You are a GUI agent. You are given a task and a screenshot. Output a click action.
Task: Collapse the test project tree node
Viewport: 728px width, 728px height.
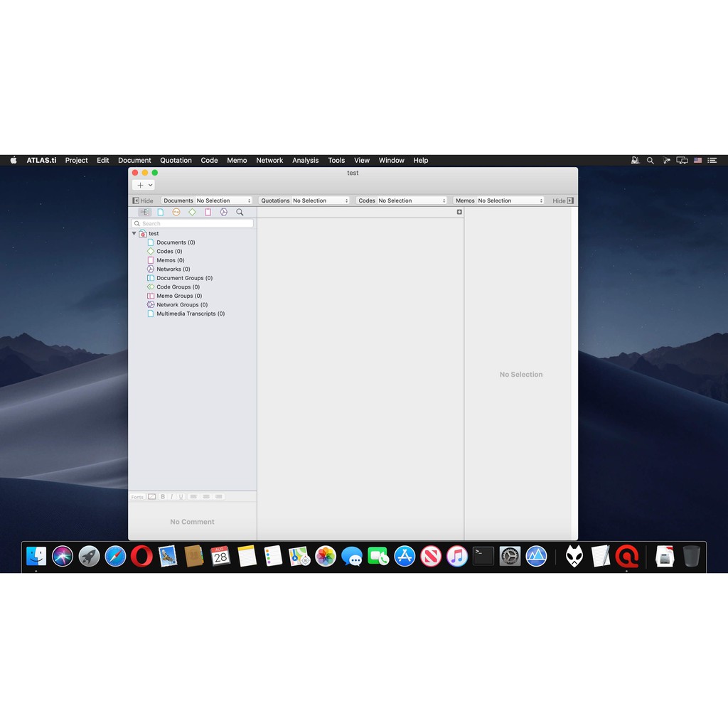coord(134,233)
